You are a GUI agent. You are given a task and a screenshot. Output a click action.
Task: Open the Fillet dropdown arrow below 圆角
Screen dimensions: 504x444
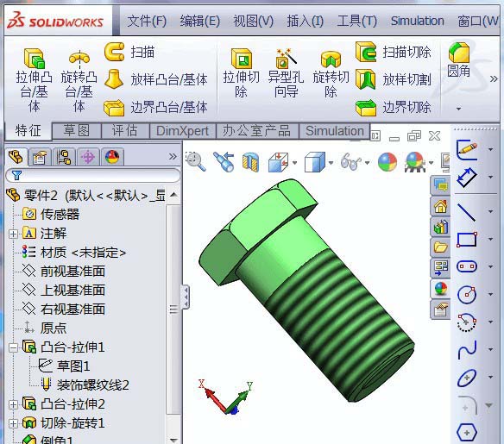tap(458, 109)
